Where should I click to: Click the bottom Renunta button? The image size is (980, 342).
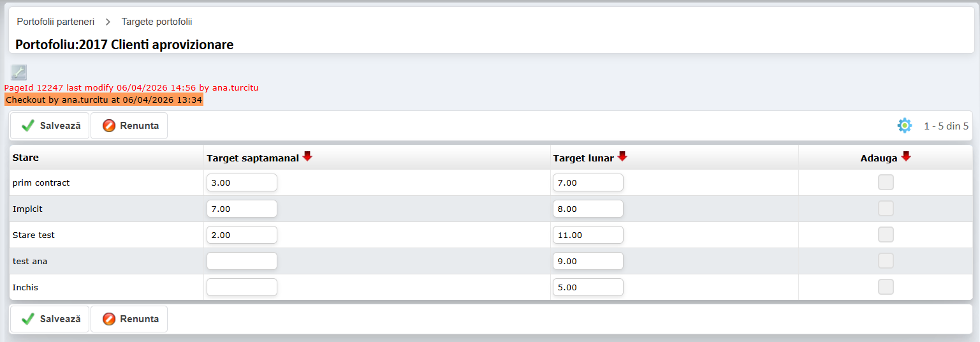pos(129,319)
